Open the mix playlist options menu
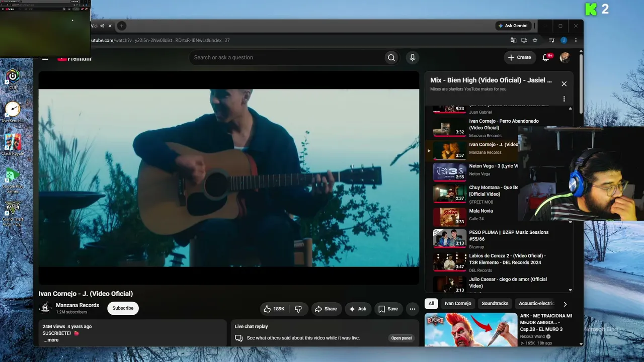Screen dimensions: 644x362 [564, 99]
